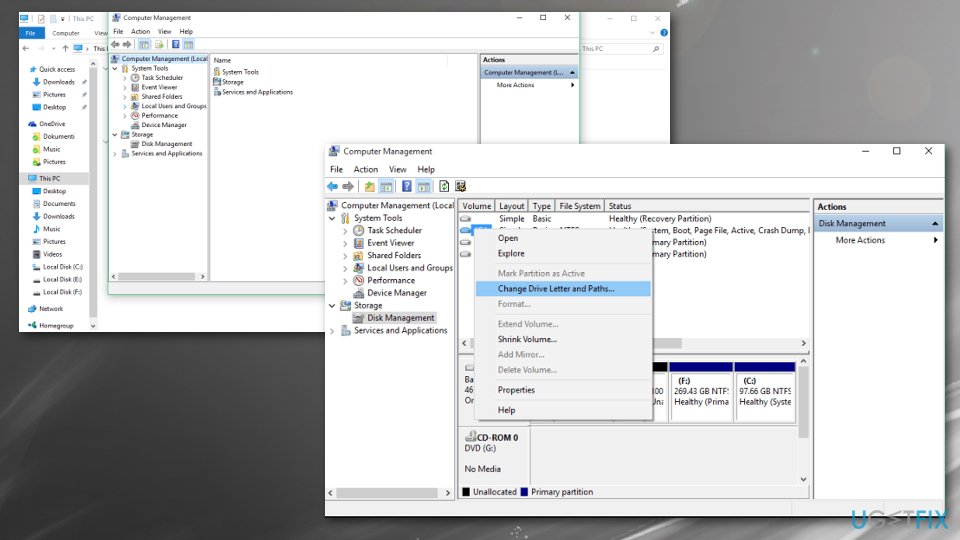This screenshot has height=540, width=960.
Task: Click the OneDrive cloud icon in File Explorer
Action: (x=32, y=124)
